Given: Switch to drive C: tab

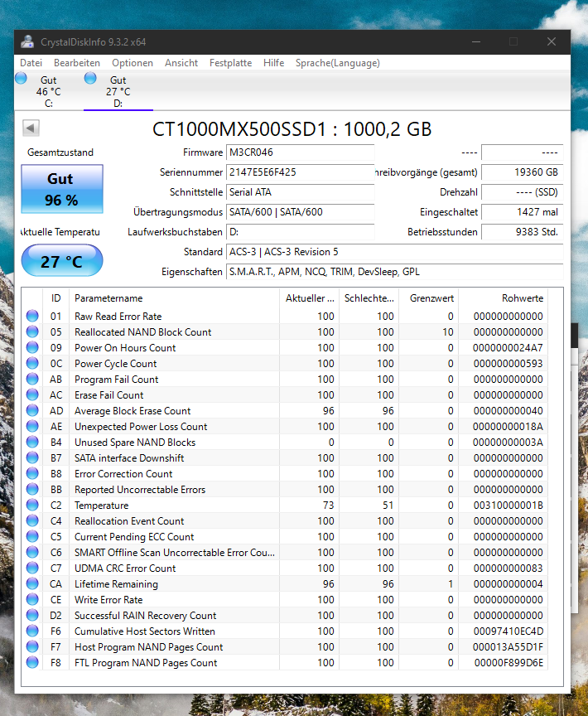Looking at the screenshot, I should (49, 91).
